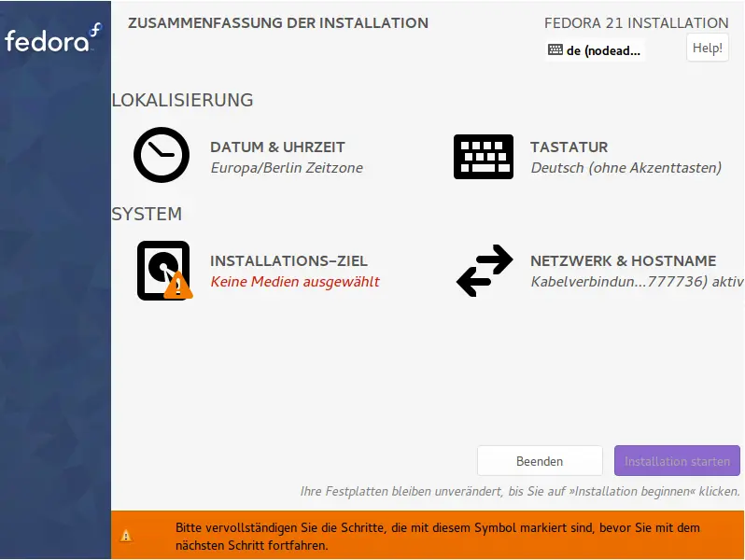745x560 pixels.
Task: Open the date and time clock icon
Action: pos(162,154)
